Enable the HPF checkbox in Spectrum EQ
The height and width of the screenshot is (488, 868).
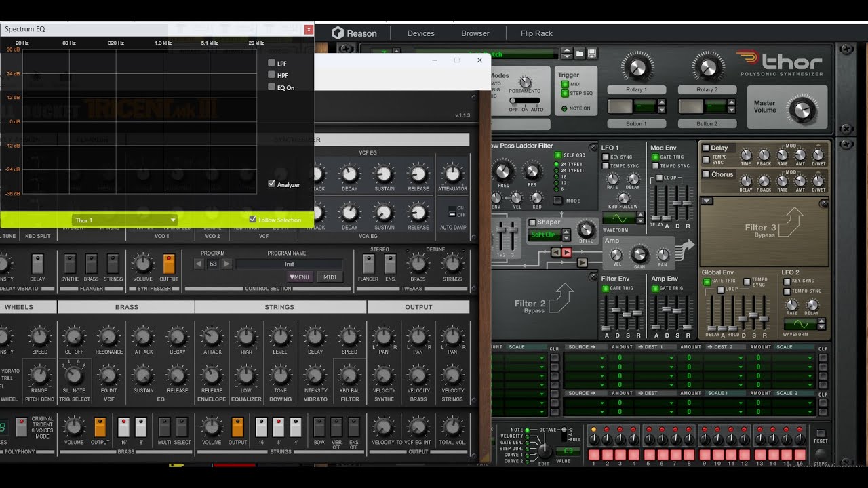272,75
